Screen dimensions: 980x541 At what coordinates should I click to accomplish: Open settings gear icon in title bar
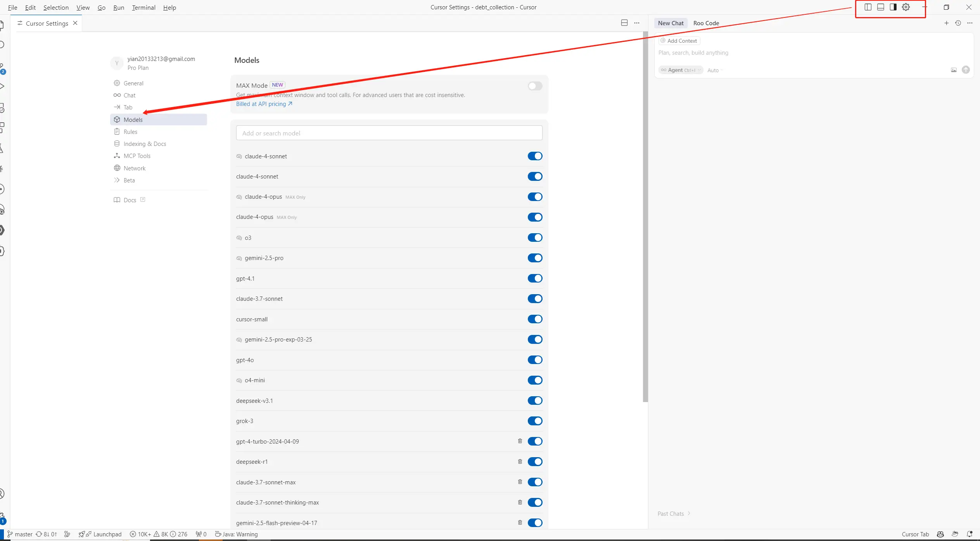(906, 7)
